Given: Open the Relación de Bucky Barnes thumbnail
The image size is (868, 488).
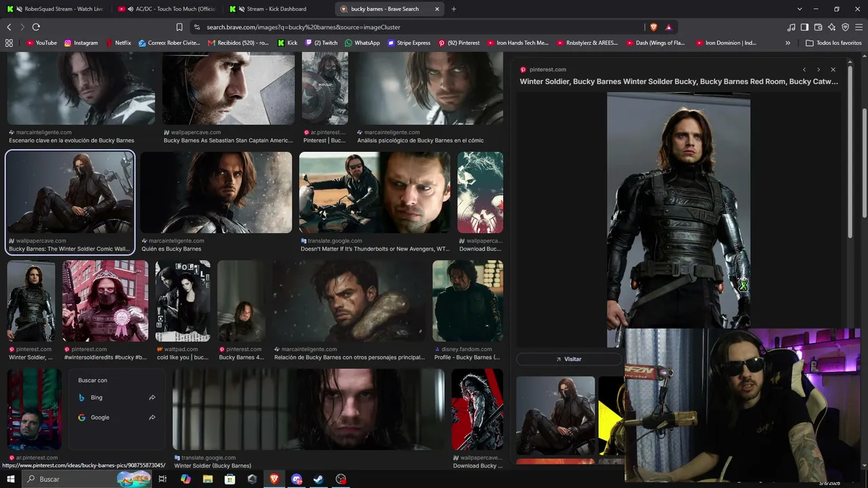Looking at the screenshot, I should point(349,301).
